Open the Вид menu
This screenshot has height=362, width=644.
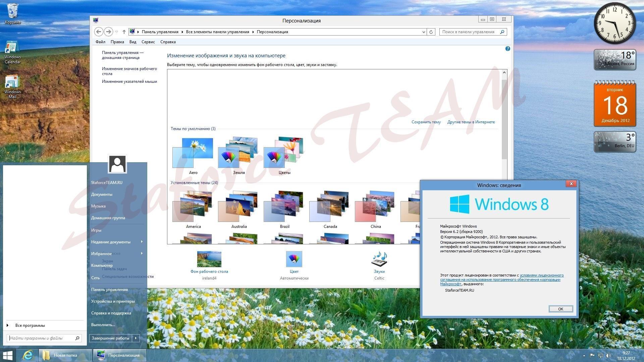click(x=133, y=42)
